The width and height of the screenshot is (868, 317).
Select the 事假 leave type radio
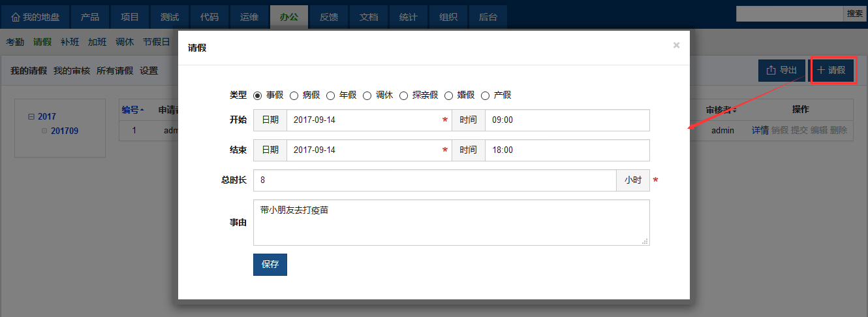tap(257, 95)
